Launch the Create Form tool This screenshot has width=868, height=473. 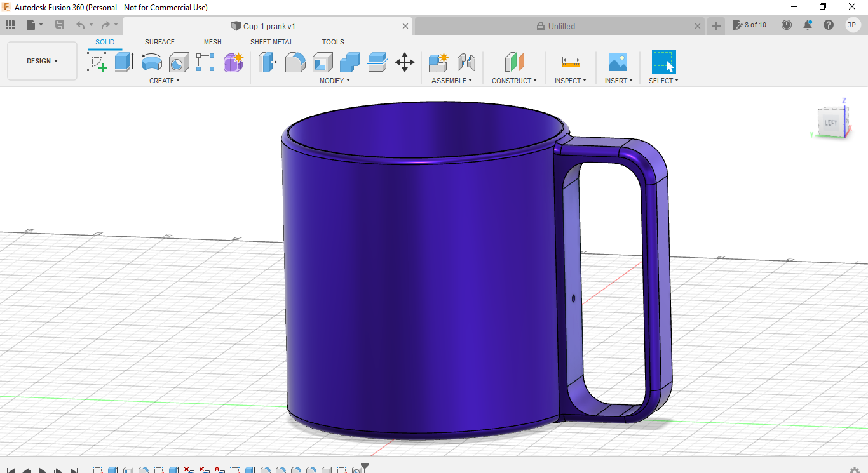tap(233, 62)
